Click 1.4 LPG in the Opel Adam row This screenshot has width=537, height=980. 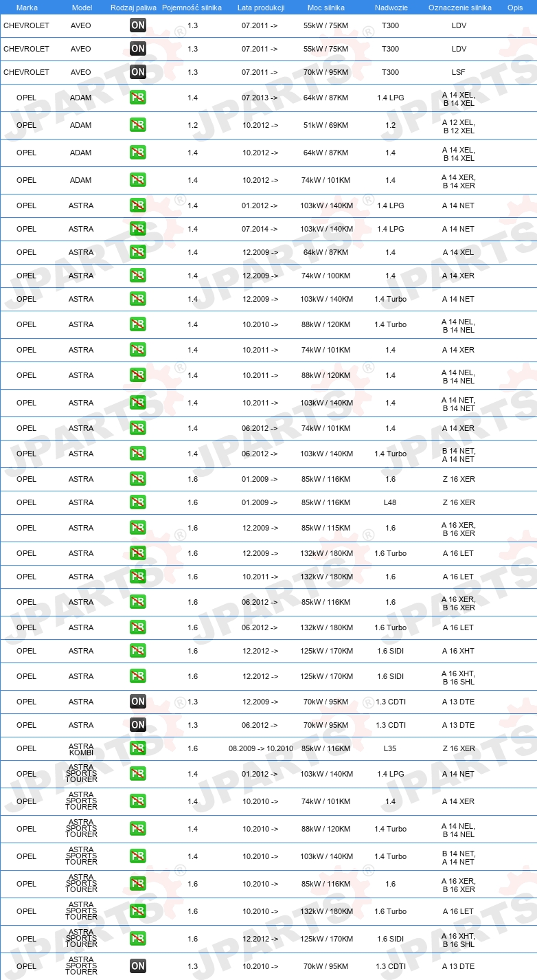point(390,98)
